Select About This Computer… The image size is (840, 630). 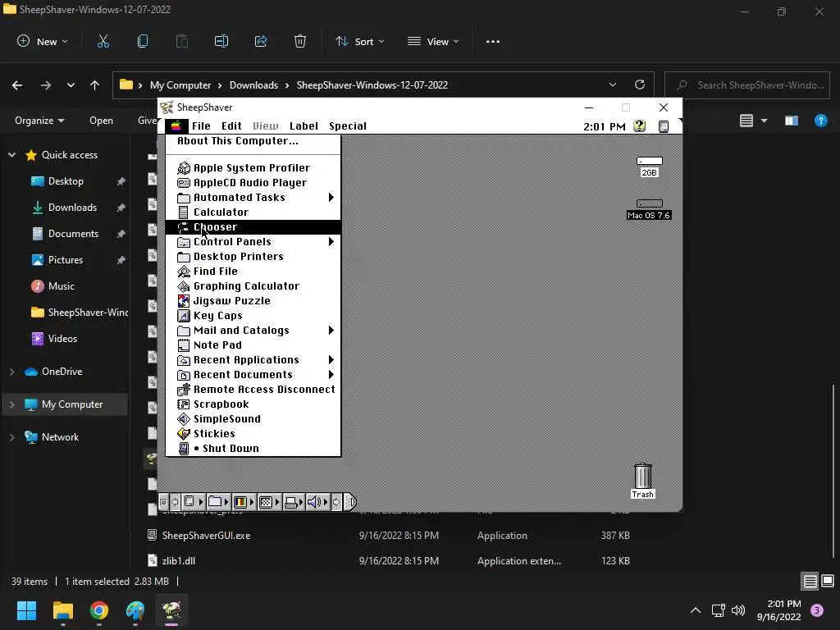tap(253, 141)
